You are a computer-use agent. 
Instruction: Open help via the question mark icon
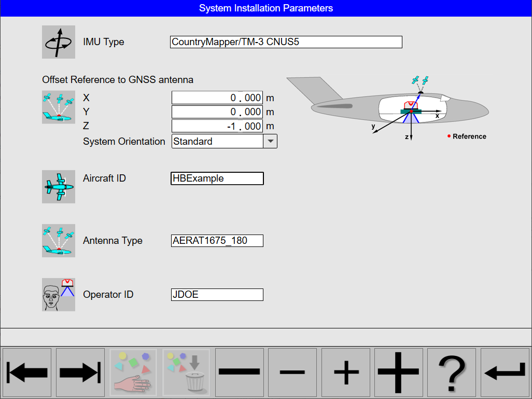click(x=451, y=372)
